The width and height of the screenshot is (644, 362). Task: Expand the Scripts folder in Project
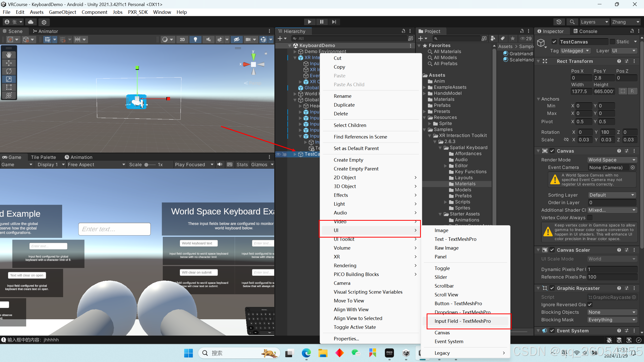click(x=445, y=202)
